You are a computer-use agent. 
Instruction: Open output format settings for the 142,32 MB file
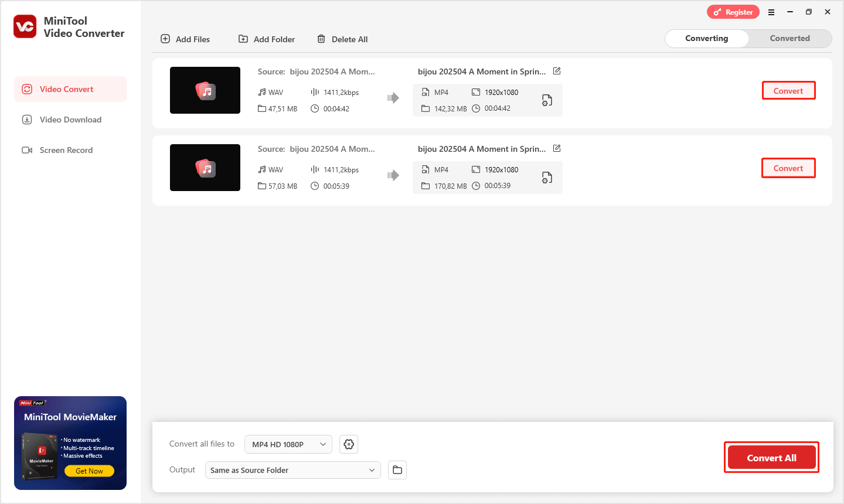pyautogui.click(x=547, y=100)
